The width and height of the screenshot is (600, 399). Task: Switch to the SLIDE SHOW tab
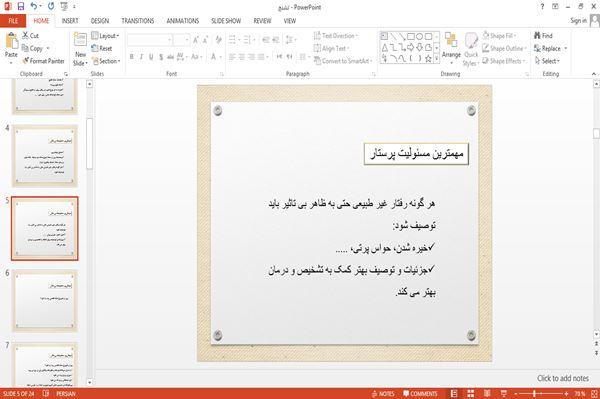(226, 21)
